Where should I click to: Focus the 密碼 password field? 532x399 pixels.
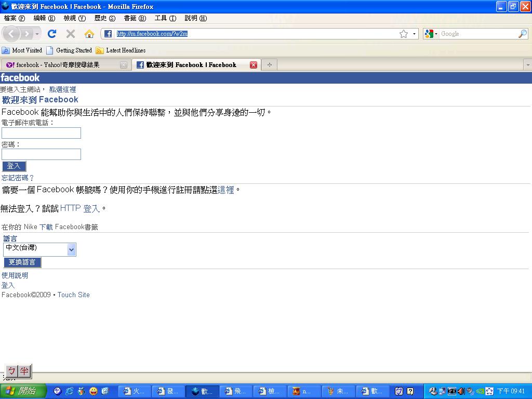point(42,154)
